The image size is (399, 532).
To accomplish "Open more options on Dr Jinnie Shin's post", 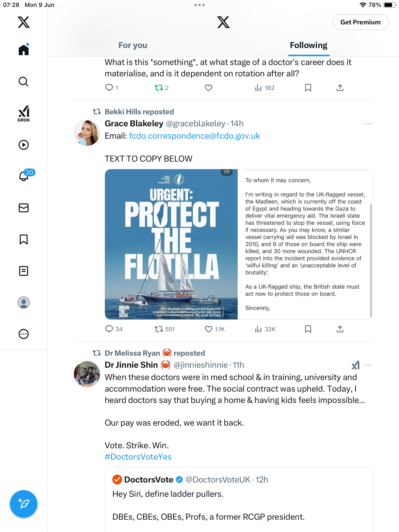I will (x=368, y=365).
